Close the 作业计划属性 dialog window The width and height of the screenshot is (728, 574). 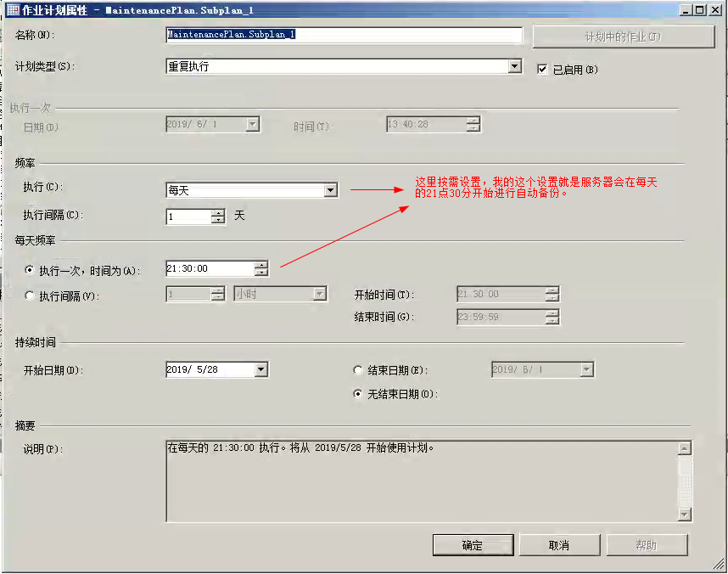(x=715, y=8)
